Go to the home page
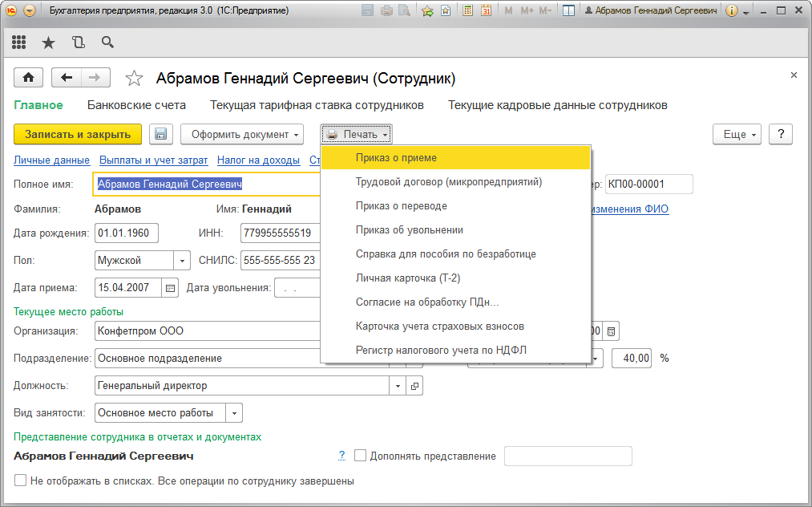 click(x=29, y=78)
